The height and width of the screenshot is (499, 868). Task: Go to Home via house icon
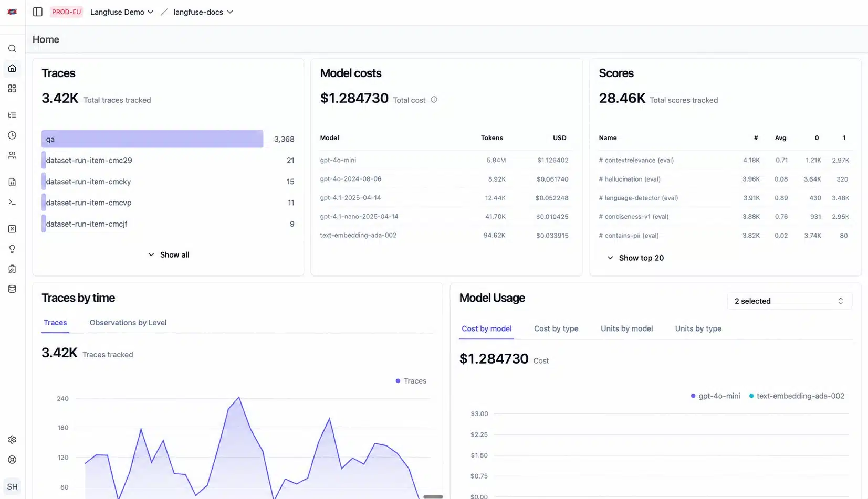pyautogui.click(x=12, y=69)
